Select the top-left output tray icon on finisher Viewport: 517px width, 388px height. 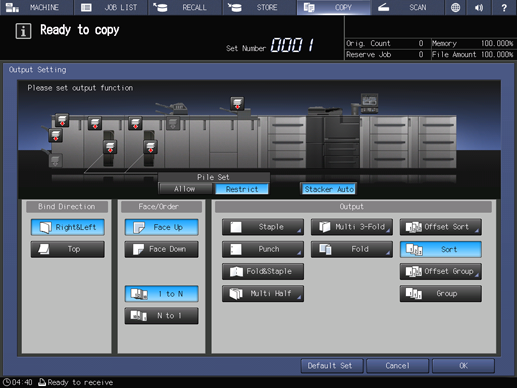click(62, 120)
